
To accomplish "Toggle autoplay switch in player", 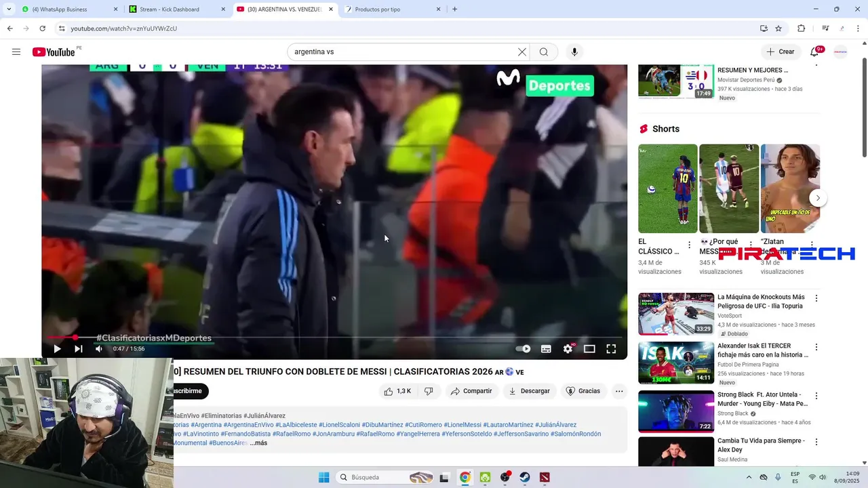I will click(x=523, y=349).
